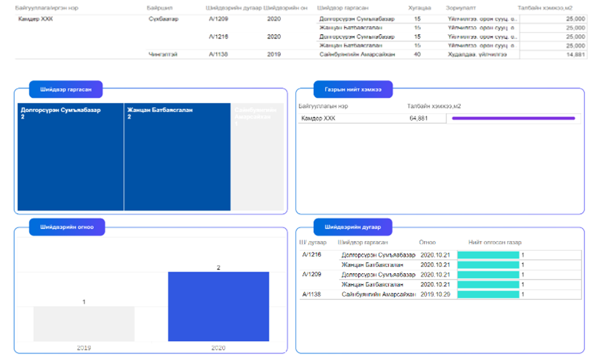
Task: Click the 2019 axis label under the gray bar
Action: [x=84, y=348]
